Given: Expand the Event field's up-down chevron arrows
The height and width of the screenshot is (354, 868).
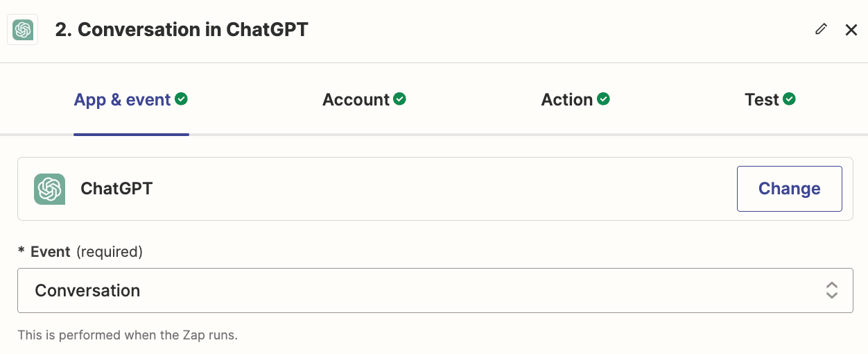Looking at the screenshot, I should click(831, 291).
